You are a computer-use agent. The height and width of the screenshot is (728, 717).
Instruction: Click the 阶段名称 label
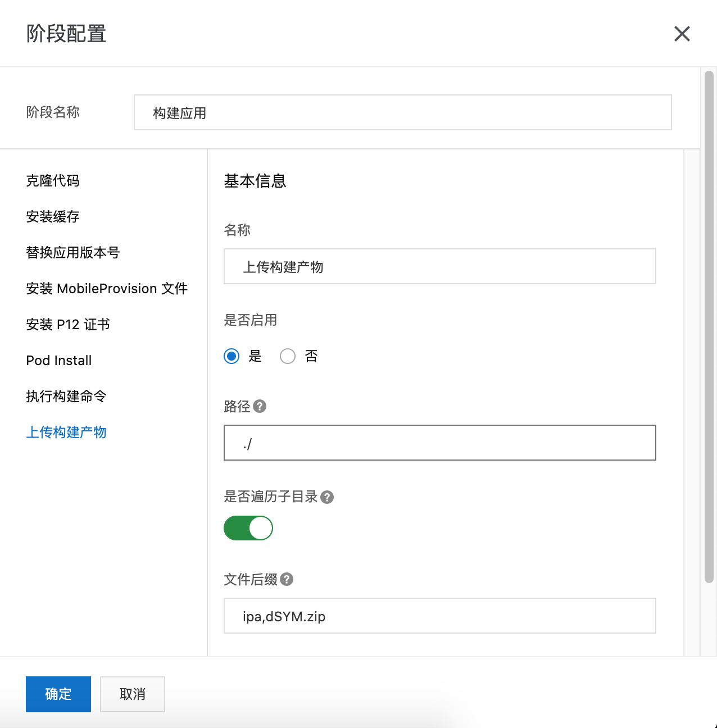click(53, 112)
